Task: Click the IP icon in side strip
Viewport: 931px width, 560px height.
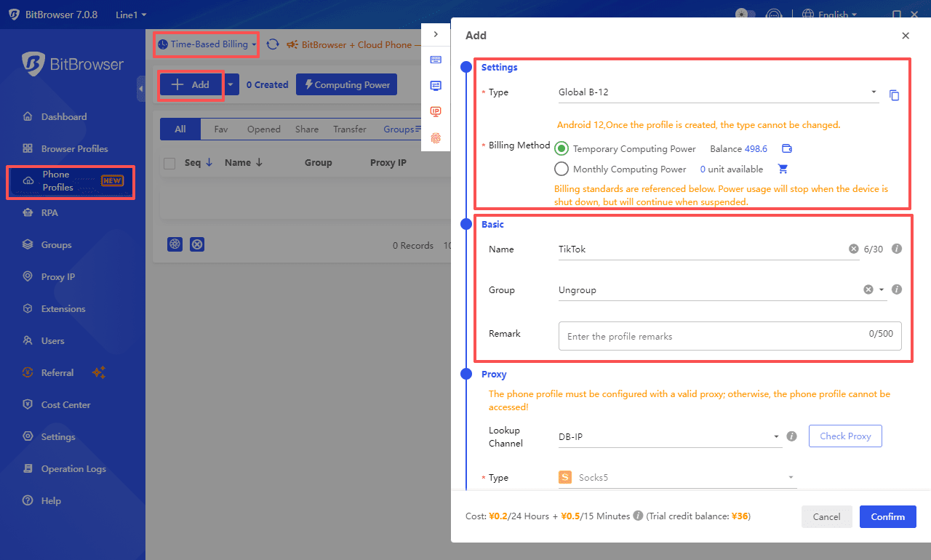Action: click(436, 111)
